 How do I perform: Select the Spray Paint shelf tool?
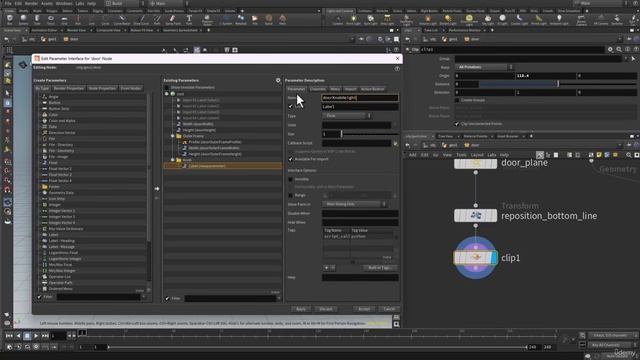pos(173,19)
